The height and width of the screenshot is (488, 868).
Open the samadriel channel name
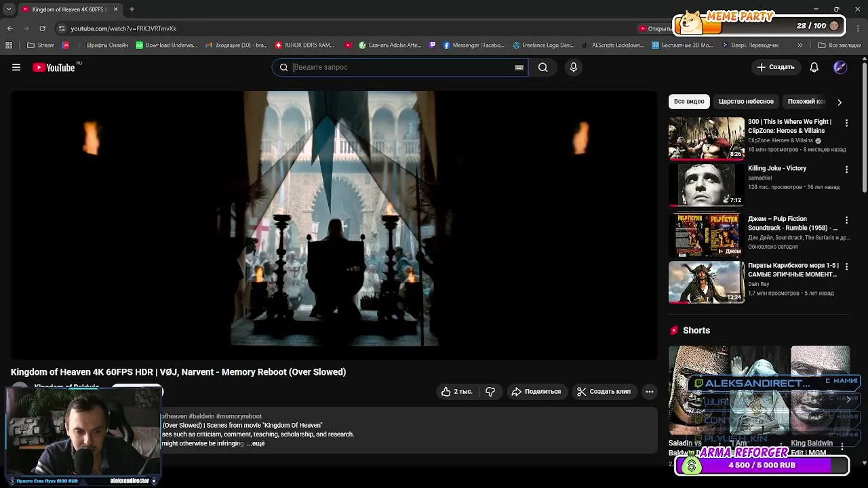pos(759,178)
